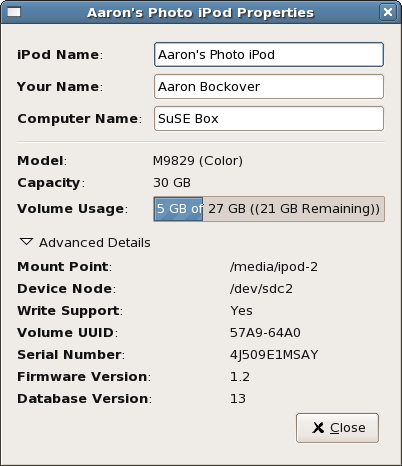Screen dimensions: 402x466
Task: Click the capacity value "30 GB"
Action: [x=172, y=183]
